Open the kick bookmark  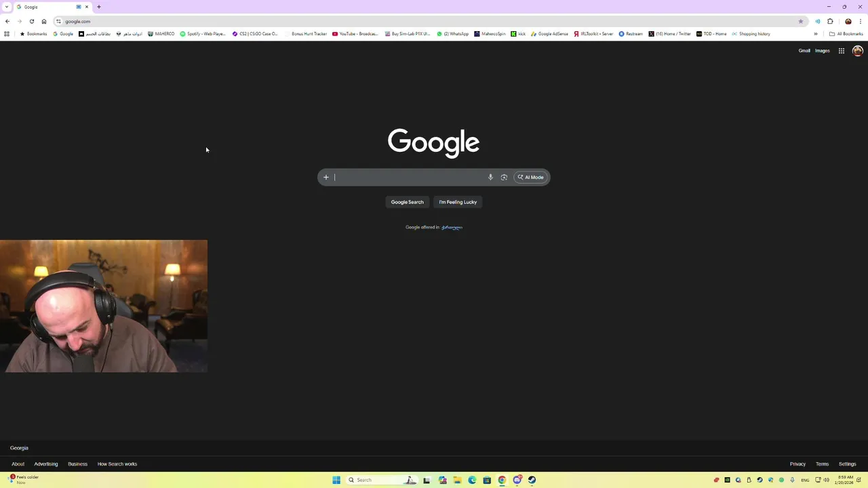[x=518, y=34]
